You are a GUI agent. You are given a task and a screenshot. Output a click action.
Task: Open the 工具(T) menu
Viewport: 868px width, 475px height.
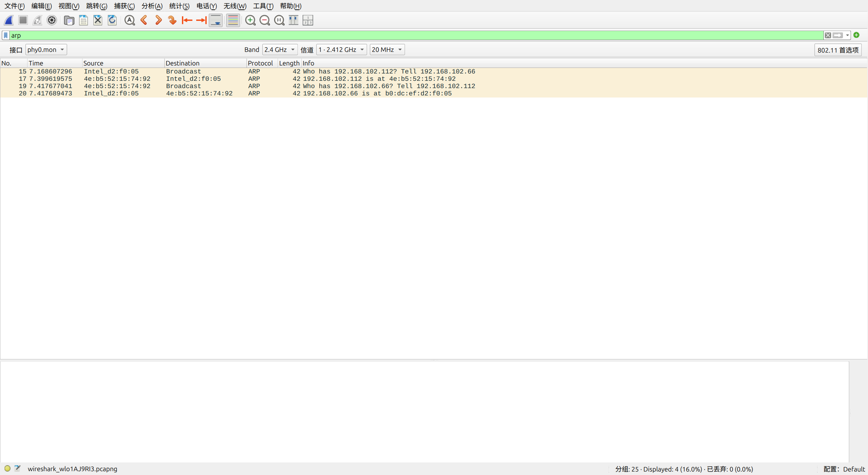tap(263, 6)
